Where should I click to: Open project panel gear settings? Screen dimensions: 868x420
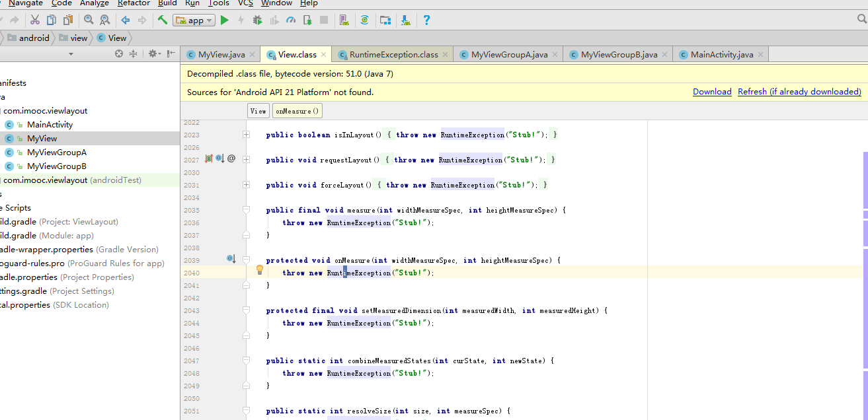pyautogui.click(x=154, y=54)
